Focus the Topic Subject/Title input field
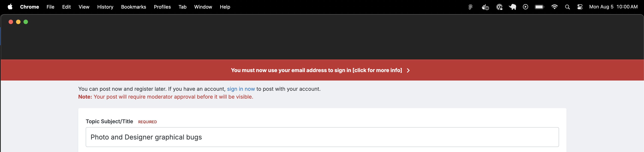Image resolution: width=644 pixels, height=152 pixels. 322,137
